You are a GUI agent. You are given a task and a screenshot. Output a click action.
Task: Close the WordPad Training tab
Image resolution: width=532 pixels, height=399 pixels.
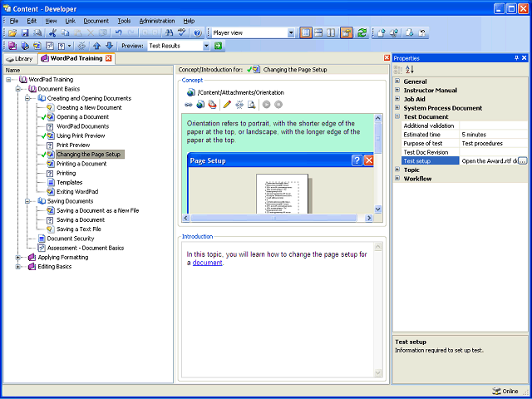tap(108, 58)
